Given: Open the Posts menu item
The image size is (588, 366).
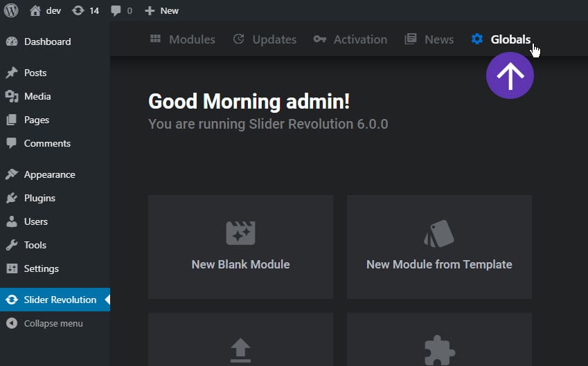Looking at the screenshot, I should (35, 73).
